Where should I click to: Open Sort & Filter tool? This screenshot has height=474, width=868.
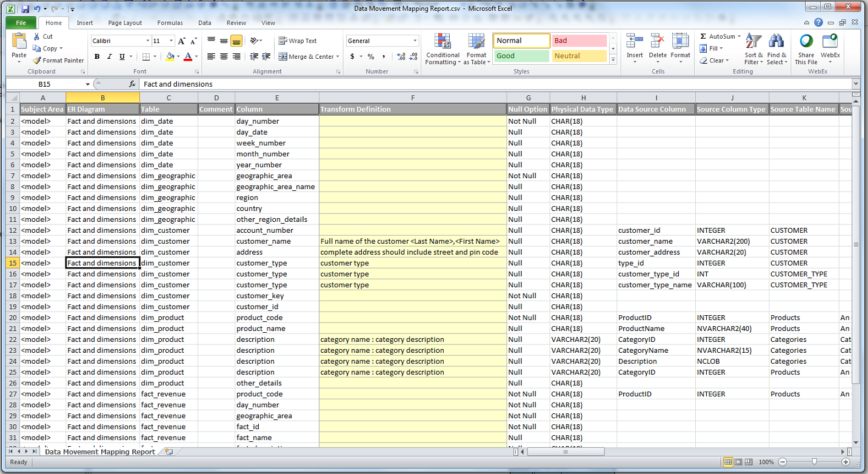coord(753,48)
